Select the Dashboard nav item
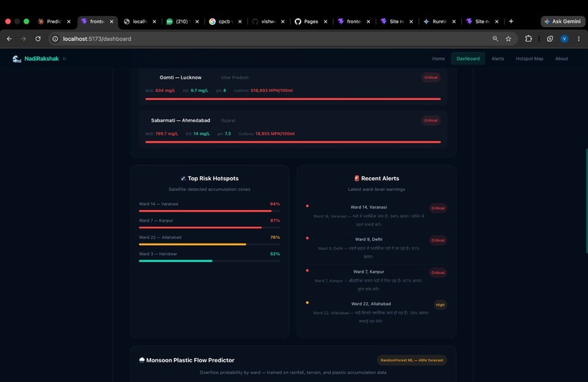Screen dimensions: 588x382 [468, 58]
